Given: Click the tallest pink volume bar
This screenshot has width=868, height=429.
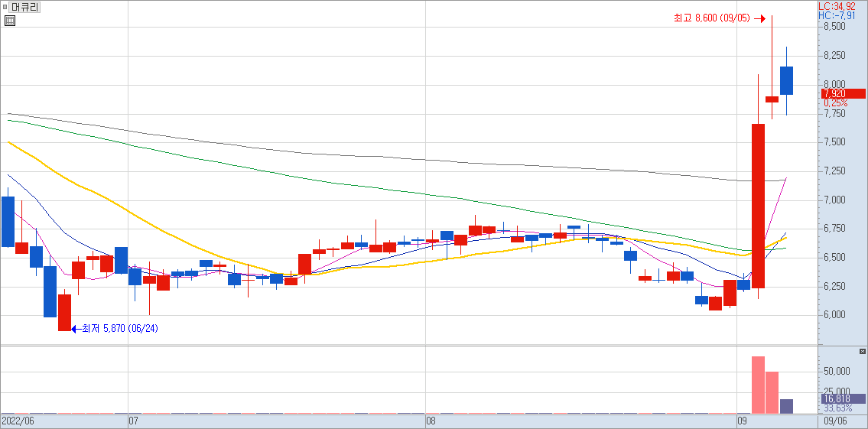Looking at the screenshot, I should [x=759, y=385].
